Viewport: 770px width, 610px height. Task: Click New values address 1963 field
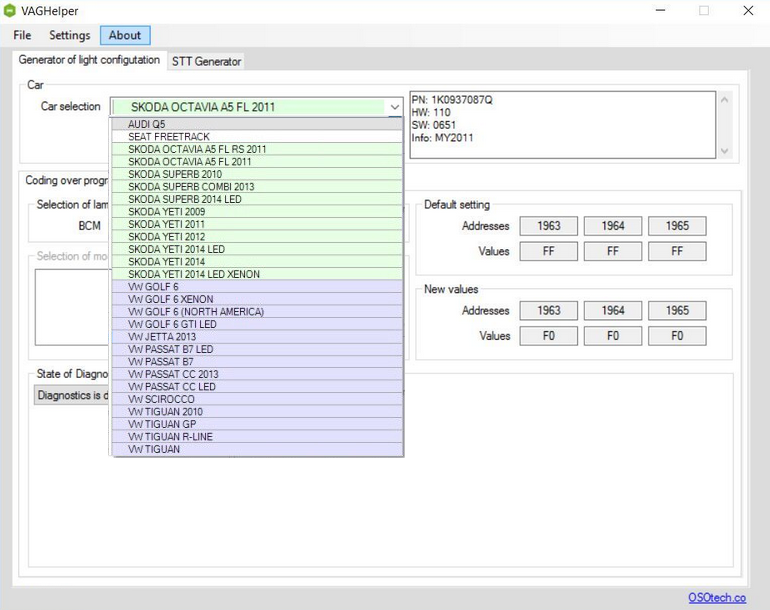coord(549,310)
